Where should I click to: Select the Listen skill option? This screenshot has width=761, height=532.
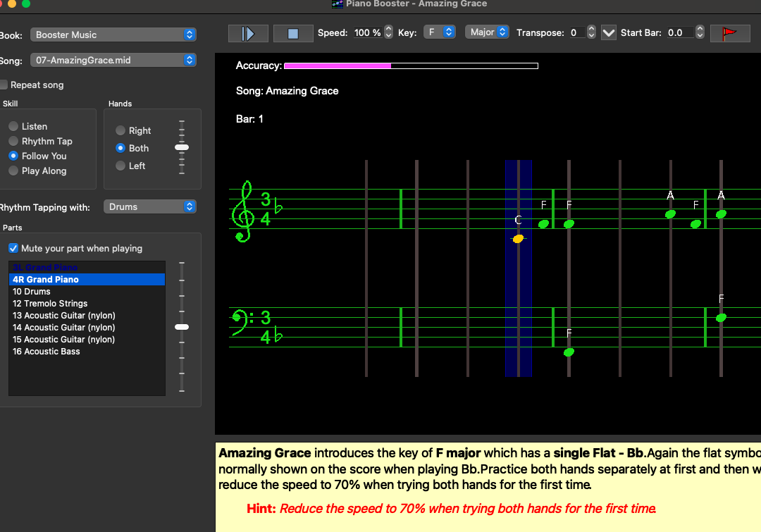(x=13, y=126)
